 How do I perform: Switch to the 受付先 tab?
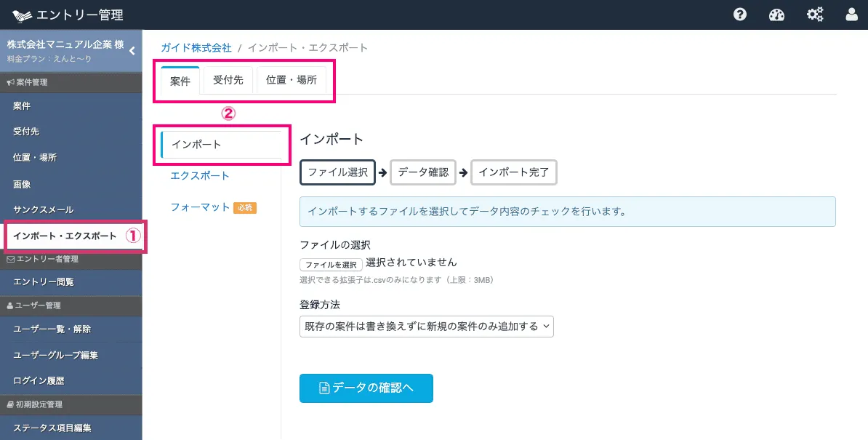click(228, 81)
